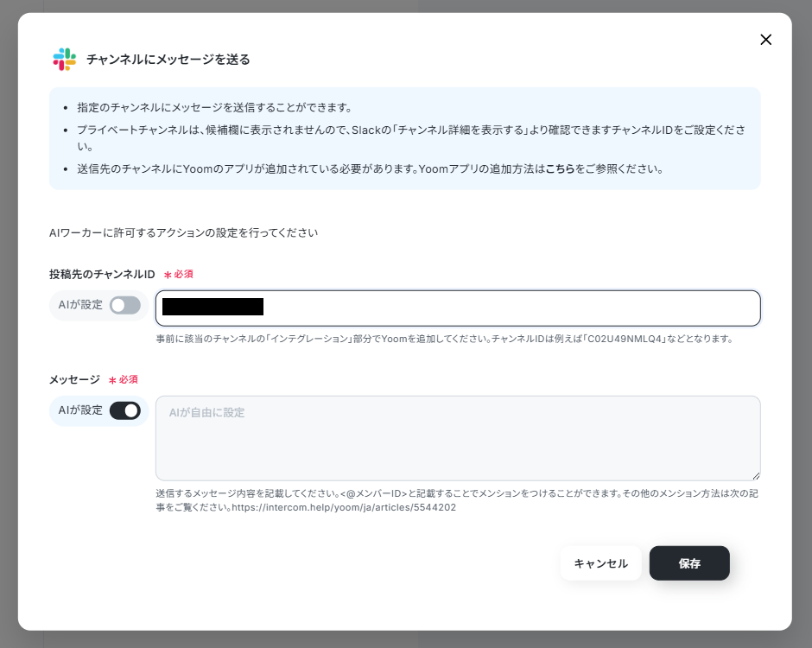The height and width of the screenshot is (648, 812).
Task: Click the メッセージ field label
Action: click(74, 379)
